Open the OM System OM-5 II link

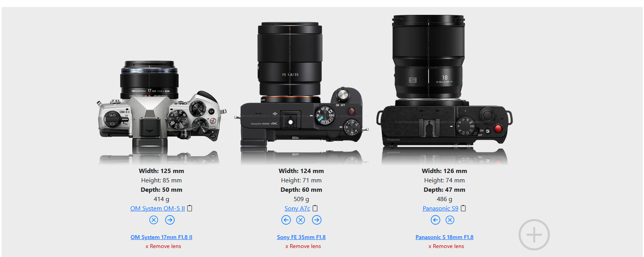pos(158,209)
